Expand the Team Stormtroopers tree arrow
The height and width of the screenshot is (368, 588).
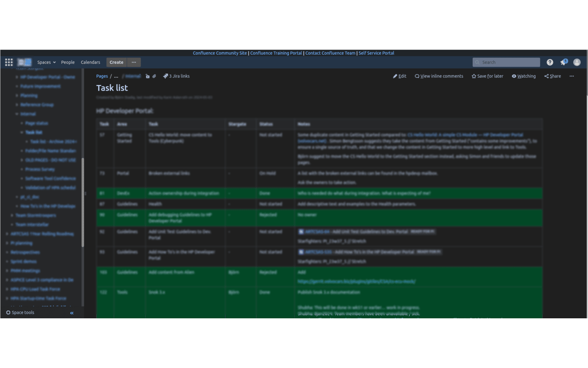pos(12,215)
